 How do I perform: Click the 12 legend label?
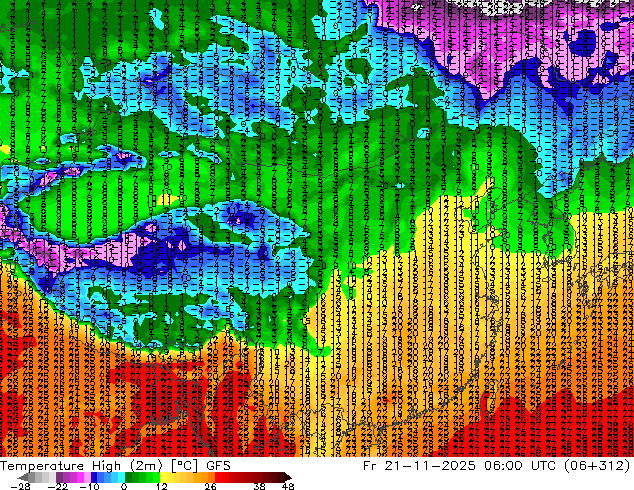pyautogui.click(x=162, y=486)
